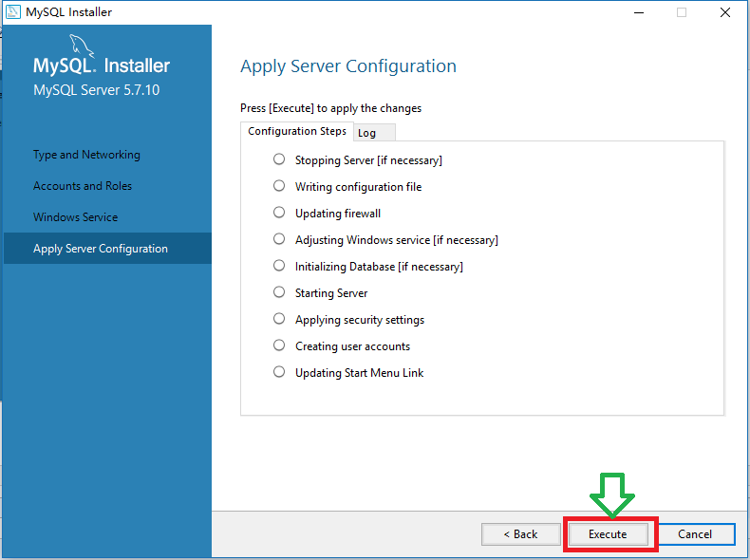
Task: Close the MySQL Installer window
Action: [x=725, y=12]
